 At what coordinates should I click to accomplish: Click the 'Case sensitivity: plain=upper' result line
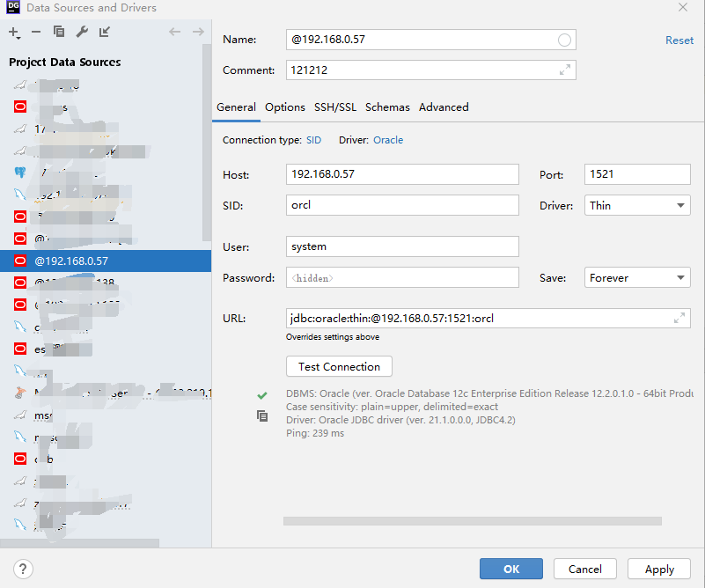click(392, 407)
